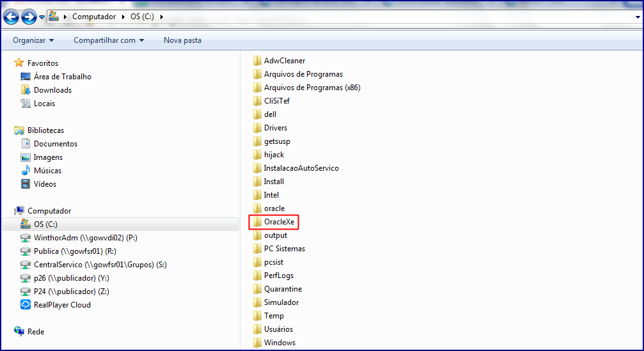This screenshot has width=644, height=351.
Task: Click OS (C:) in the address breadcrumb
Action: 142,17
